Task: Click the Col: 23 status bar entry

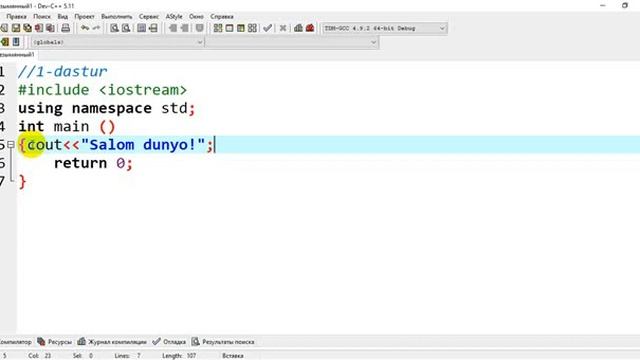Action: click(39, 356)
